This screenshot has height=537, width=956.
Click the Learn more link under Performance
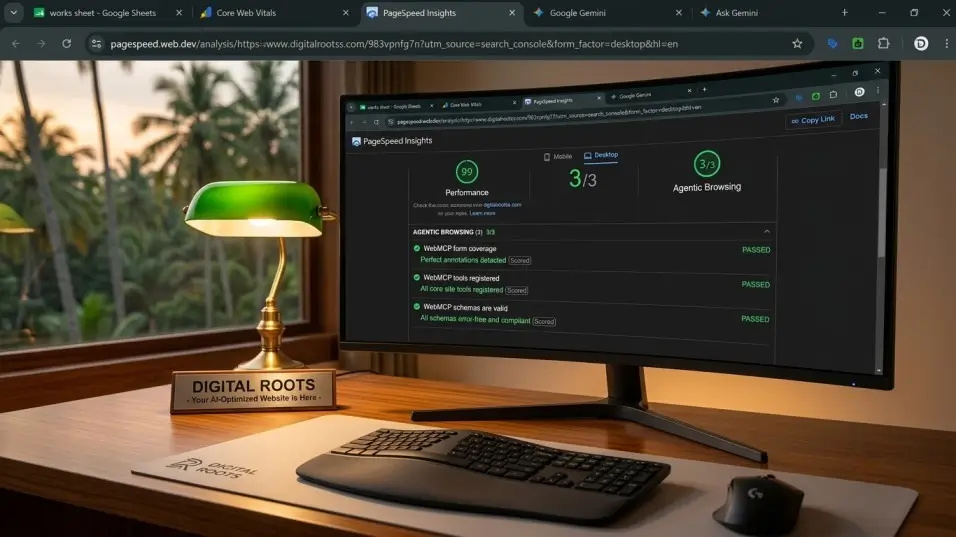point(482,213)
